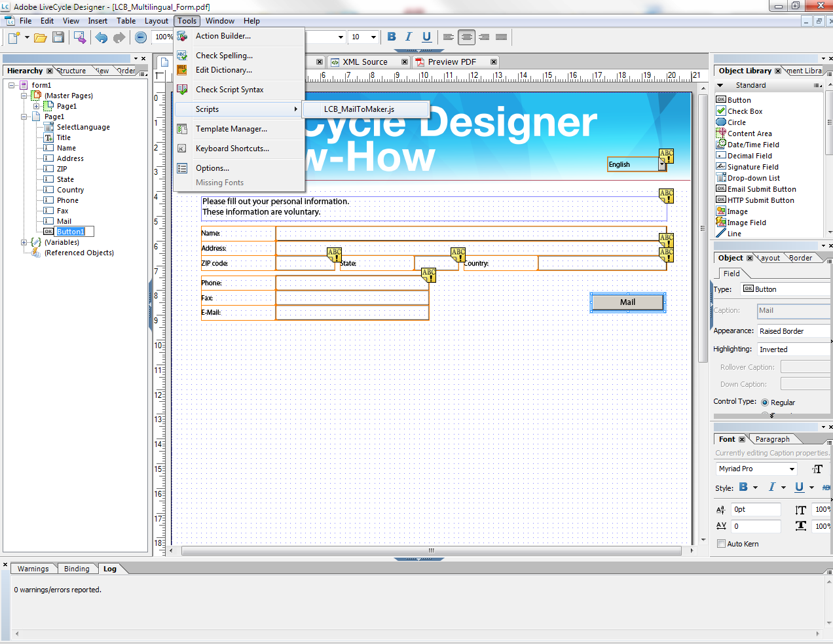Open the Window menu
833x644 pixels.
coord(220,21)
